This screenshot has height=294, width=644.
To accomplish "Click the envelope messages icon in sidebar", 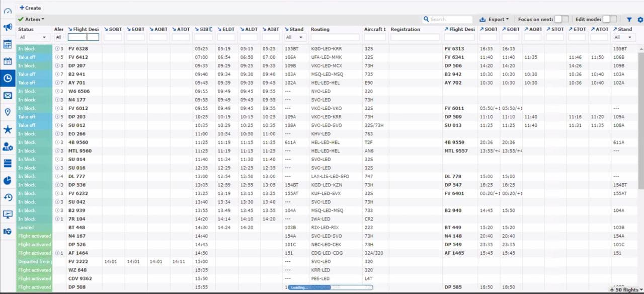I will tap(8, 96).
